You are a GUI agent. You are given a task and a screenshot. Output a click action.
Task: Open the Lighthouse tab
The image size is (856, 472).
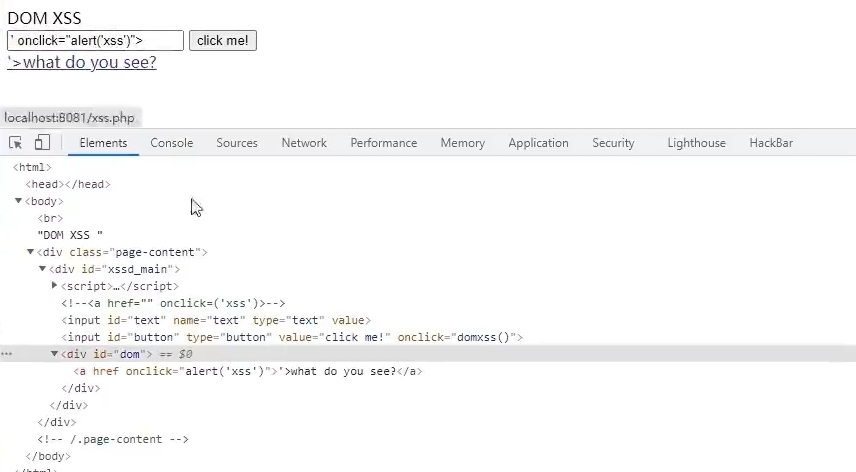pyautogui.click(x=697, y=143)
